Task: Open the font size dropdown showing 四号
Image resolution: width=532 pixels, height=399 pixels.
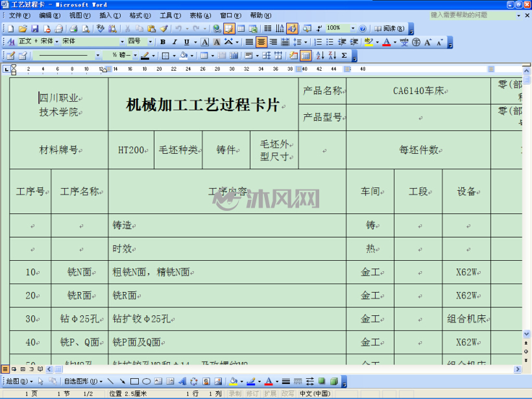Action: coord(139,42)
